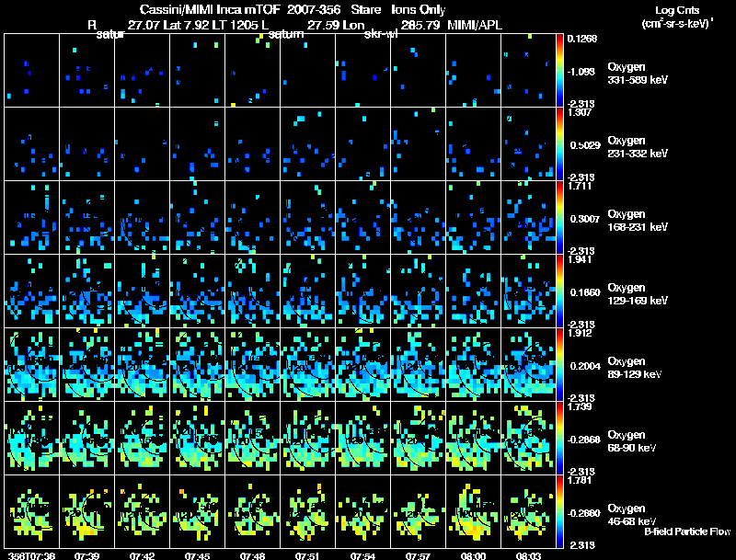
Task: Select the 129-169 keV image panel at 07:57
Action: 418,291
